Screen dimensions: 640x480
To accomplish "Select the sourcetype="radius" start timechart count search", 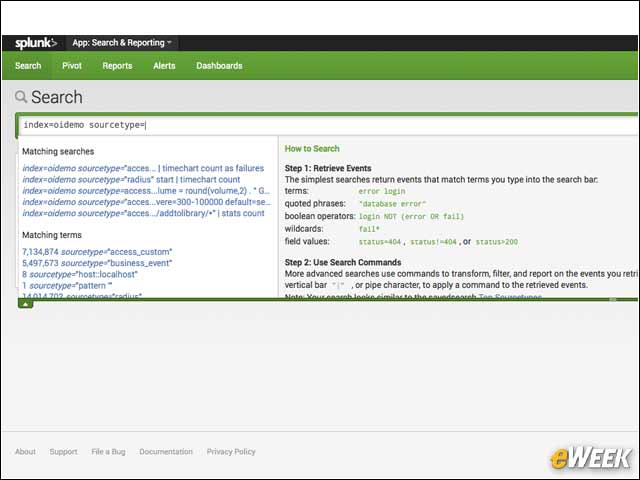I will pyautogui.click(x=131, y=180).
